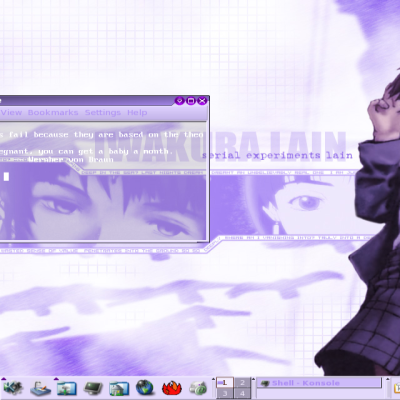Minimize the Konsole window

[x=180, y=101]
